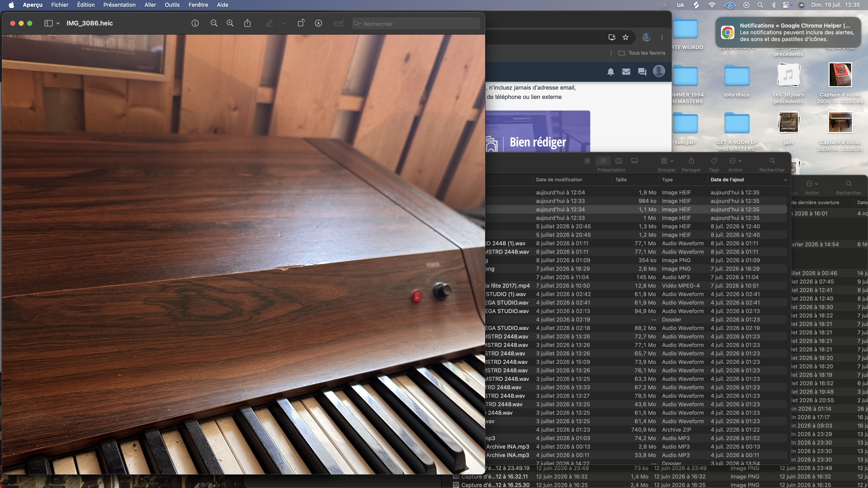Click Rechercher magnifier in front Finder window

(772, 161)
